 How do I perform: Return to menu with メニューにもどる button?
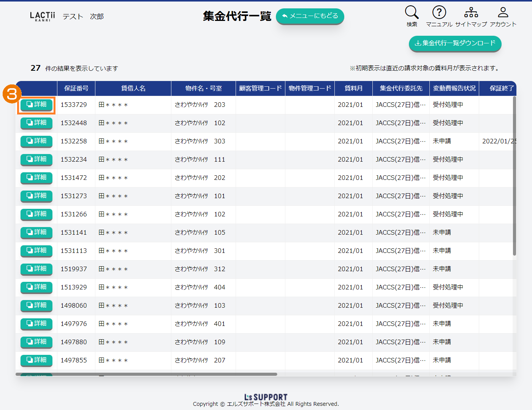click(310, 16)
